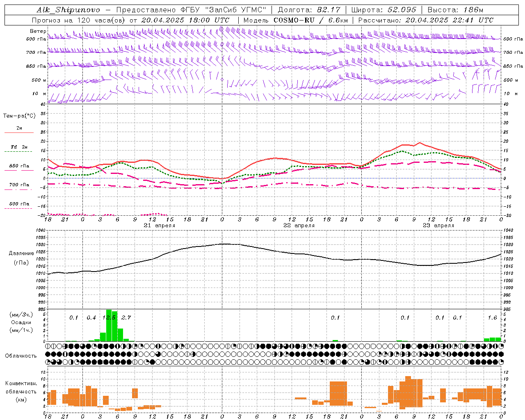
Task: Click the 'Модель COSMO-RU / 6.6км' text
Action: pos(296,20)
